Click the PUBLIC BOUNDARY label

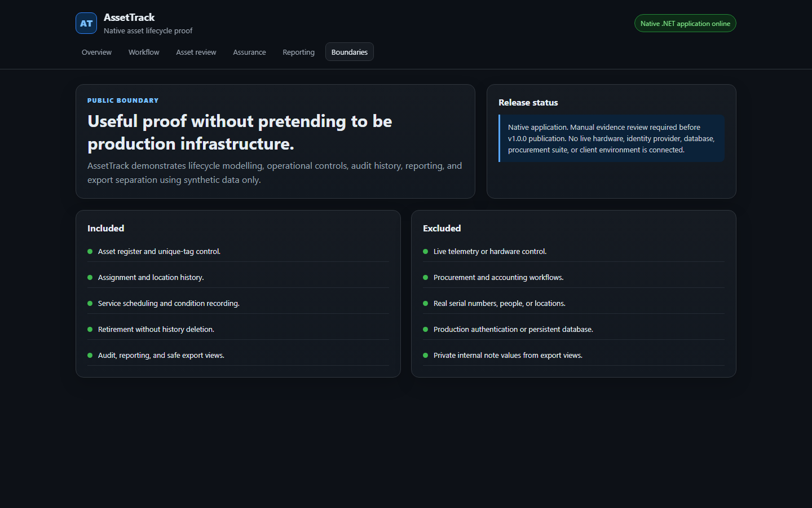pyautogui.click(x=123, y=100)
